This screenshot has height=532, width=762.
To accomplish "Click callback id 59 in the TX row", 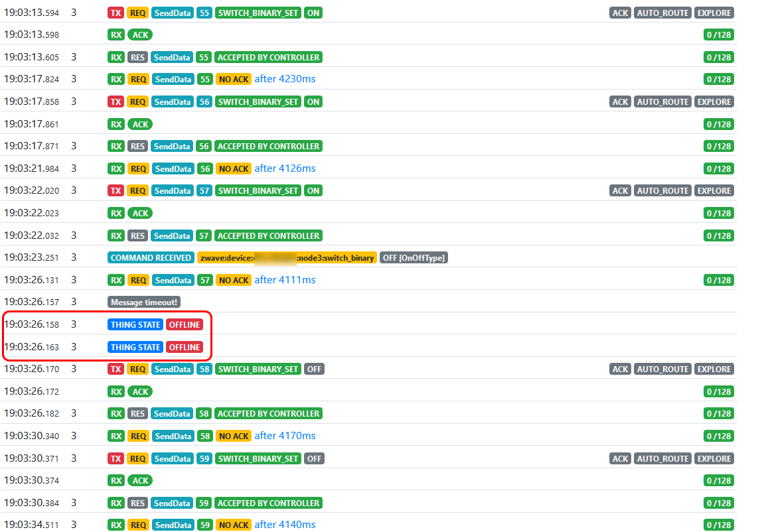I will tap(204, 458).
